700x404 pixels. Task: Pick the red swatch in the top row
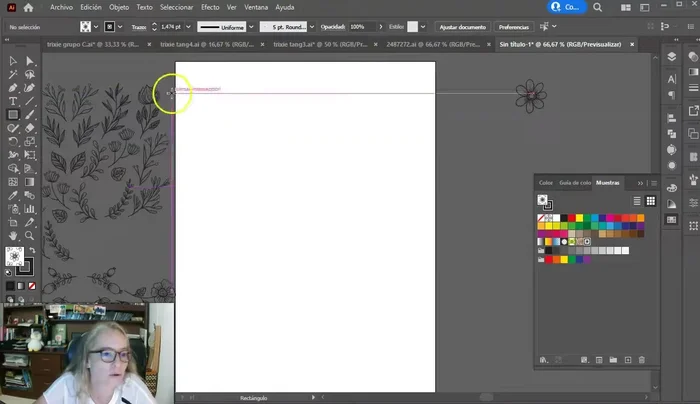pos(571,218)
